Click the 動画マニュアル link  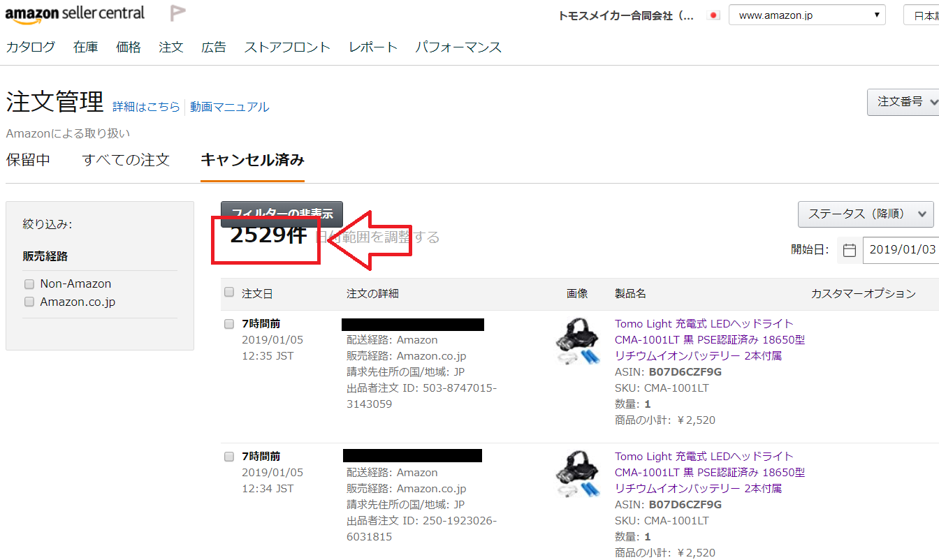click(229, 107)
